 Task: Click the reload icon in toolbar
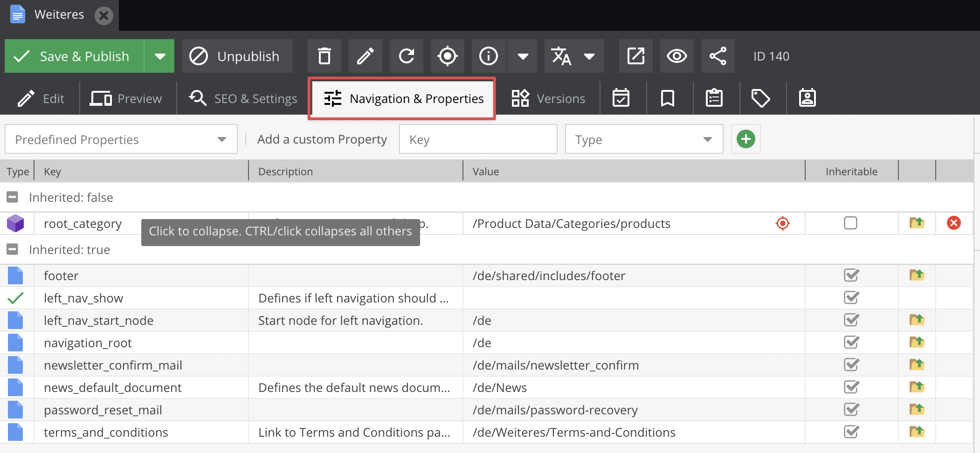tap(406, 56)
